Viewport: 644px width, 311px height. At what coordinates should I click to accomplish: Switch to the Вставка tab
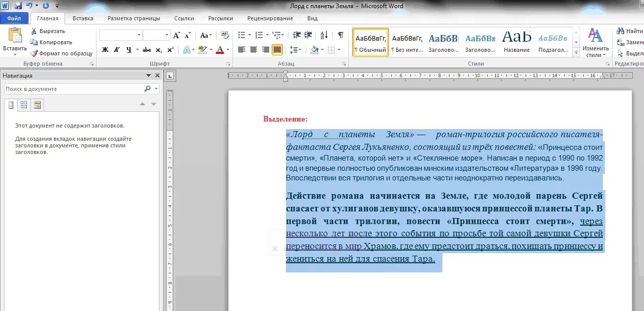[83, 18]
